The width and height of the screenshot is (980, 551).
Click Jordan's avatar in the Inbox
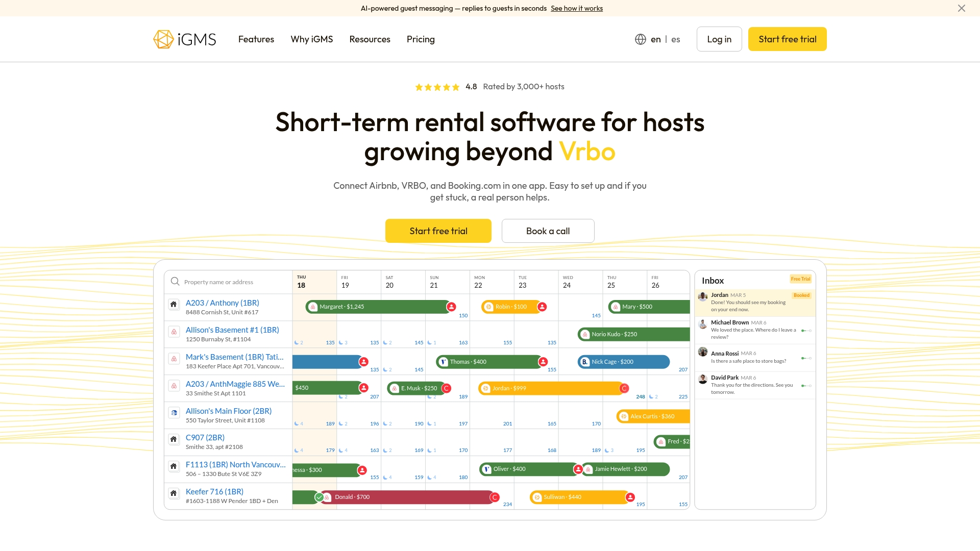[x=703, y=296]
